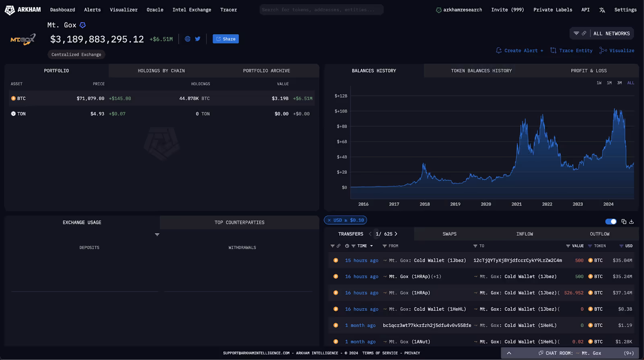Go to previous transfers page arrow
The image size is (644, 360).
click(x=370, y=234)
